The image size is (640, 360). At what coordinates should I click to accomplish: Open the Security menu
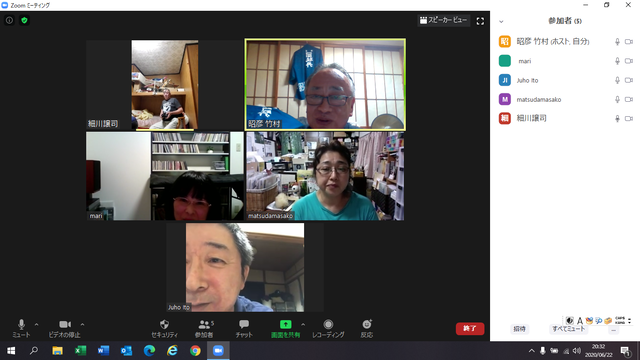[164, 329]
